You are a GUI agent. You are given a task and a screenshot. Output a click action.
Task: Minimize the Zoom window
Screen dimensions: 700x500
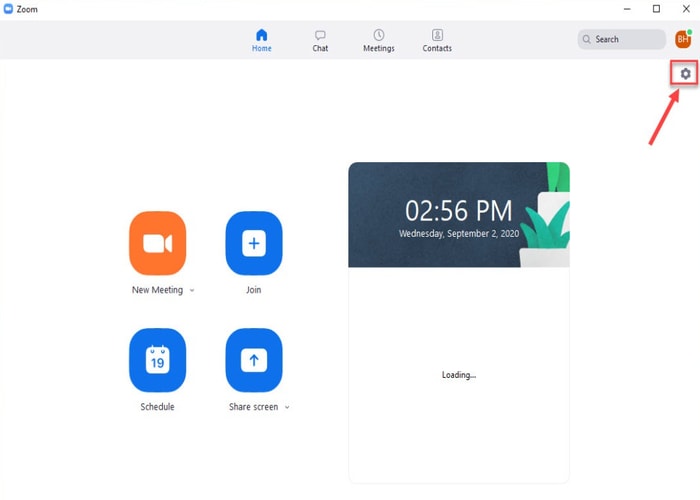pyautogui.click(x=627, y=9)
